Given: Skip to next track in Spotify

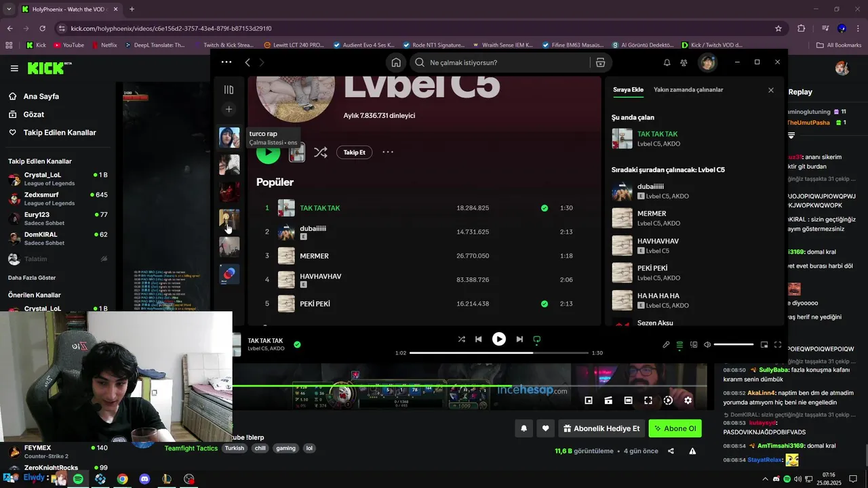Looking at the screenshot, I should tap(519, 339).
